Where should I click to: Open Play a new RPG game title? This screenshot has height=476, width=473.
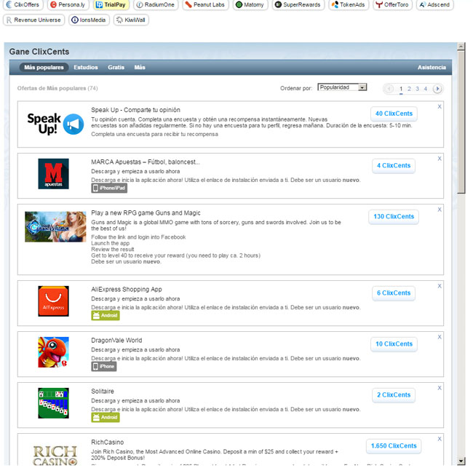click(x=146, y=213)
